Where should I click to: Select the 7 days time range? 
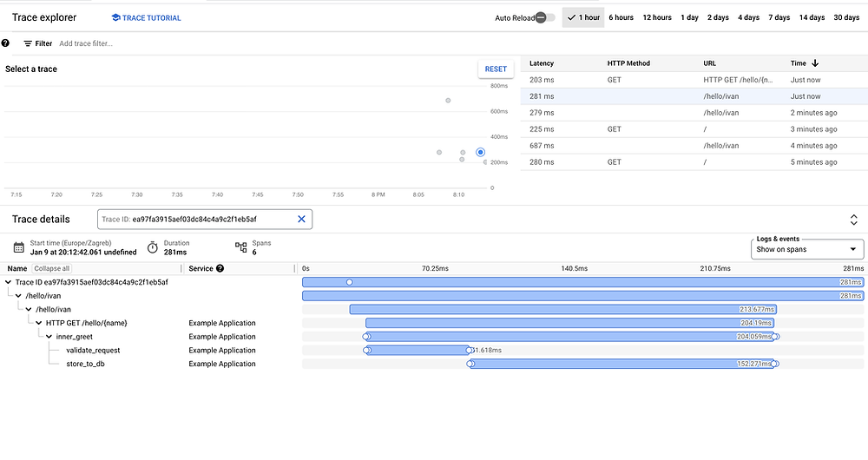point(779,17)
